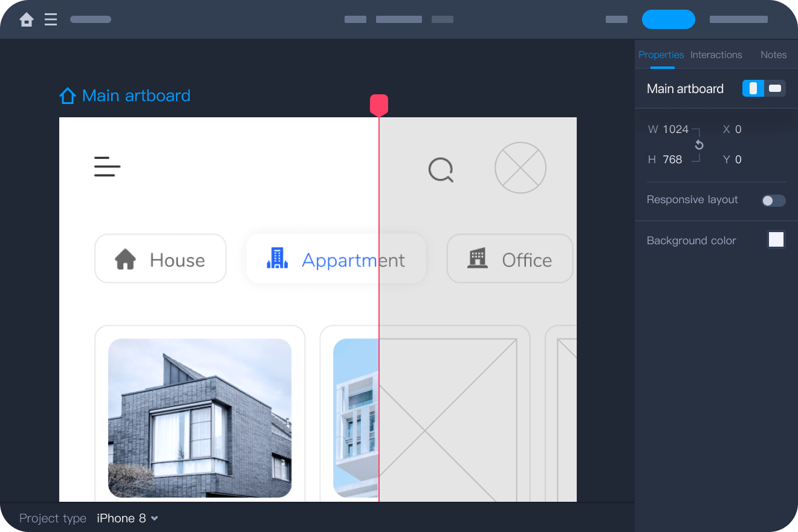Click the profile avatar circle on the canvas

coord(521,168)
